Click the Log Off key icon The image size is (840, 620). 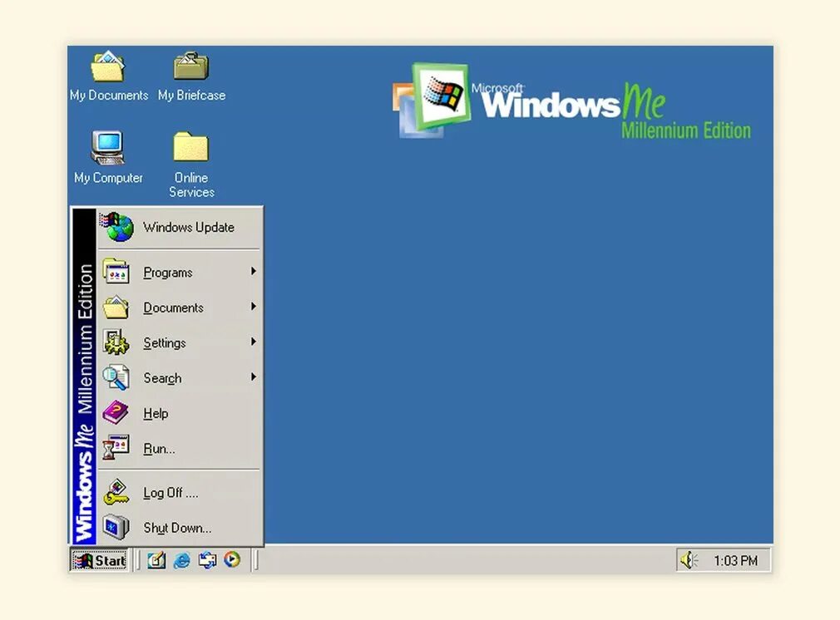coord(116,493)
